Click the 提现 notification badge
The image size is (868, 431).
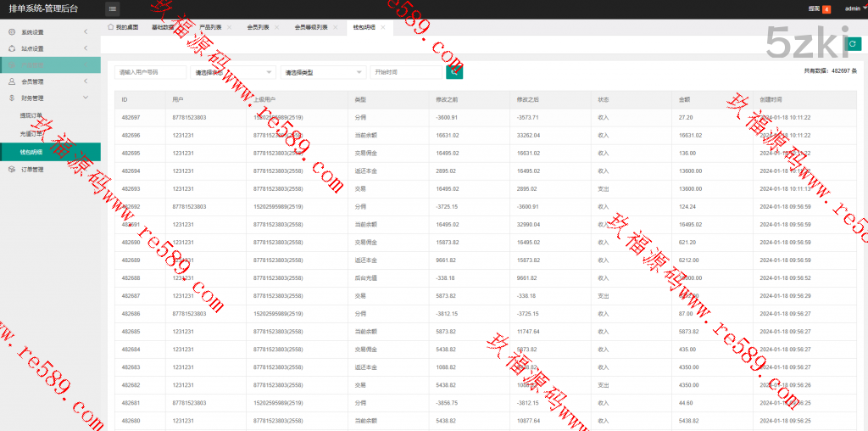pyautogui.click(x=826, y=9)
